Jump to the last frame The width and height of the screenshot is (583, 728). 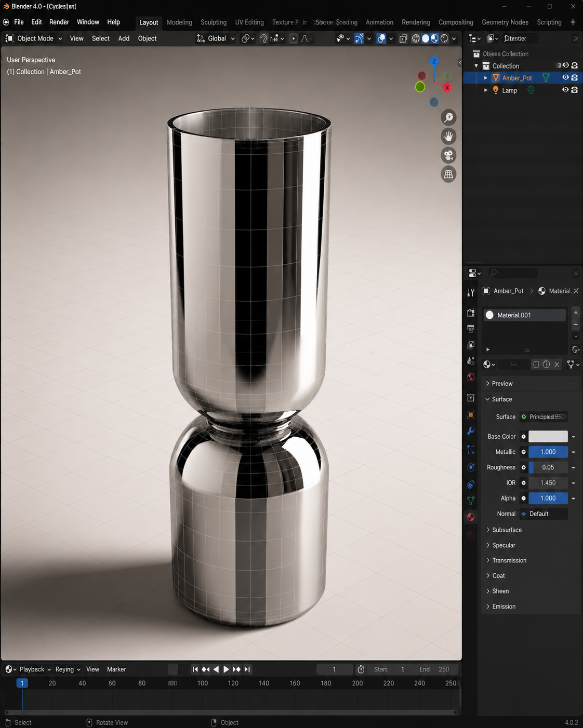247,669
